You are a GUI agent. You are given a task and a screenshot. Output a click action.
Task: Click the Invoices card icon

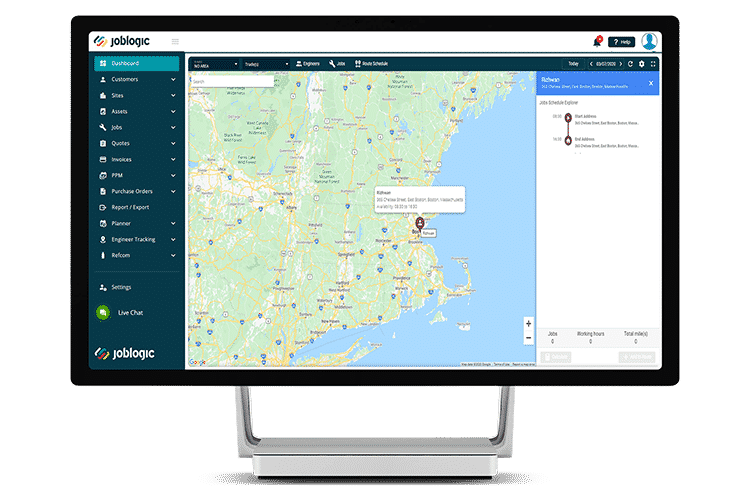coord(103,159)
